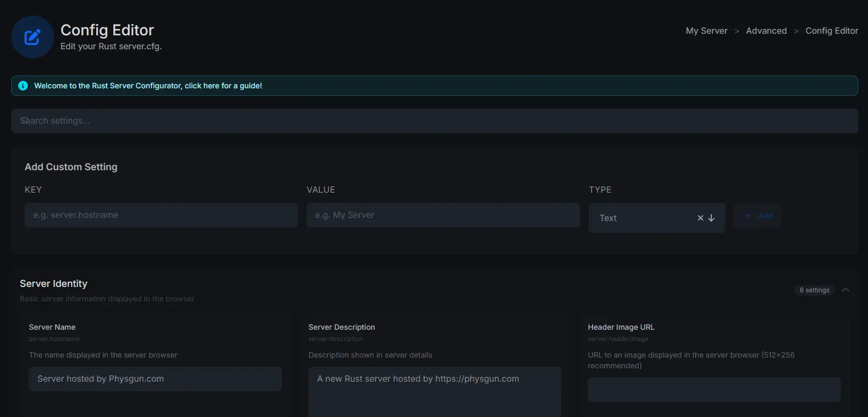Click the Config Editor page title

[x=107, y=30]
